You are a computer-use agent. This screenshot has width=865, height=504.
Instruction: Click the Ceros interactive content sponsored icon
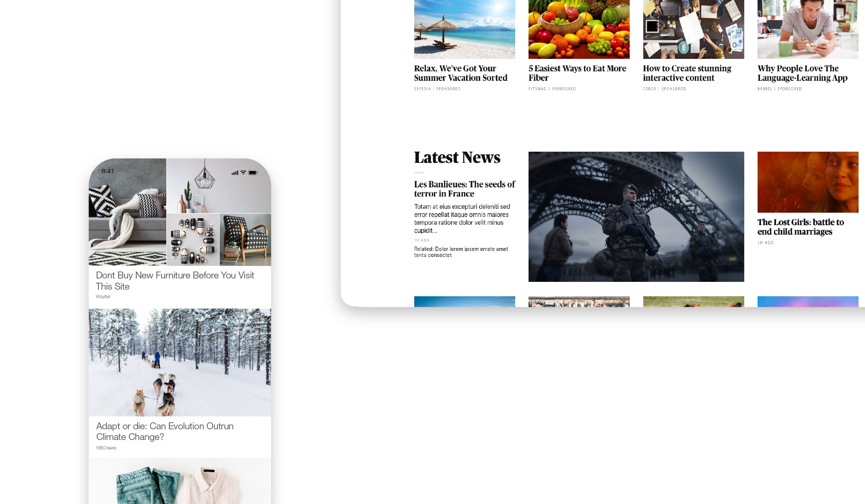pos(665,89)
